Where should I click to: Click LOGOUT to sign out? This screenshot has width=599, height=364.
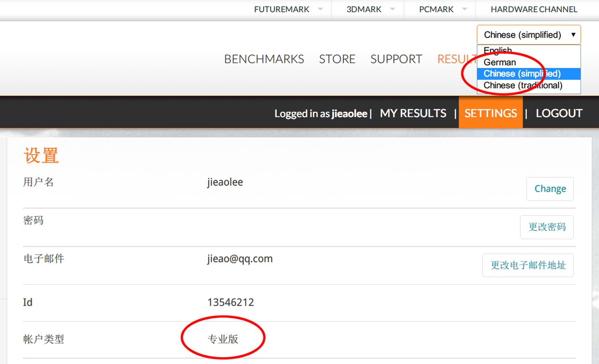559,113
